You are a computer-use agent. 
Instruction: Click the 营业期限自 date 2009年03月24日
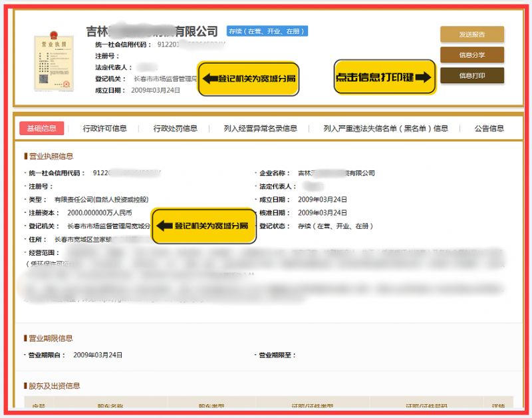98,355
